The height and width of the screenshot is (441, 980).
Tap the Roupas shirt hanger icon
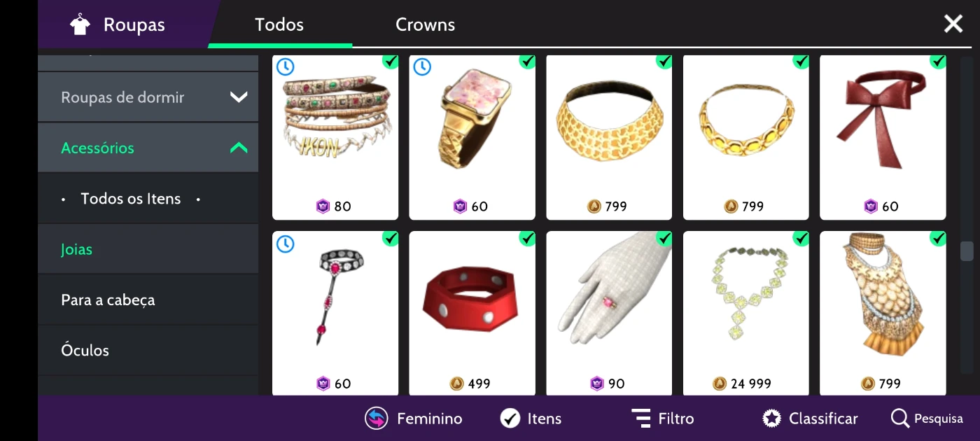(80, 24)
